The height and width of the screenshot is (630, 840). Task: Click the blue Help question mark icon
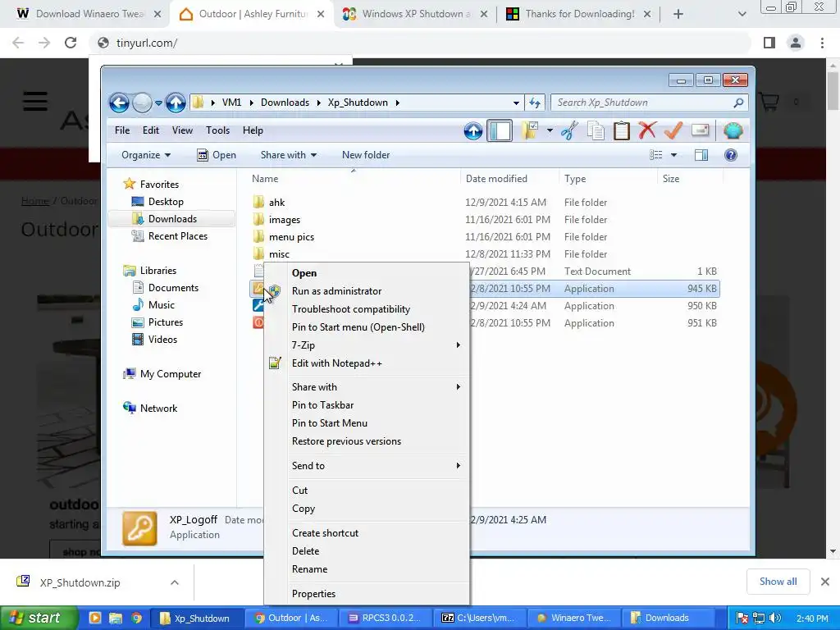pos(731,155)
